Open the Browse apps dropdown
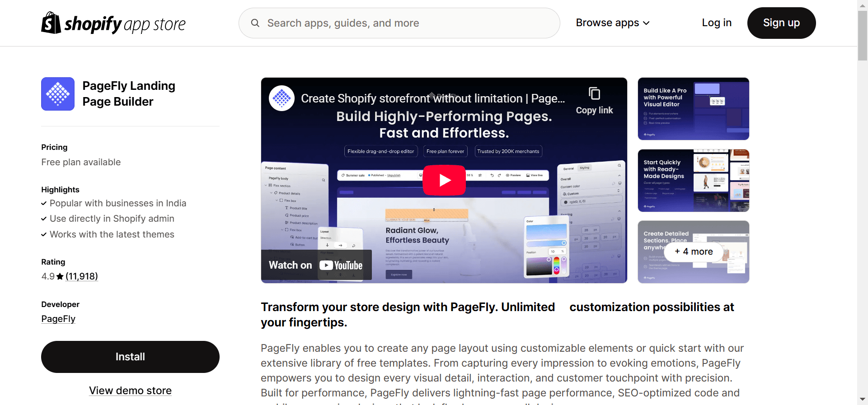This screenshot has width=868, height=405. [x=612, y=23]
